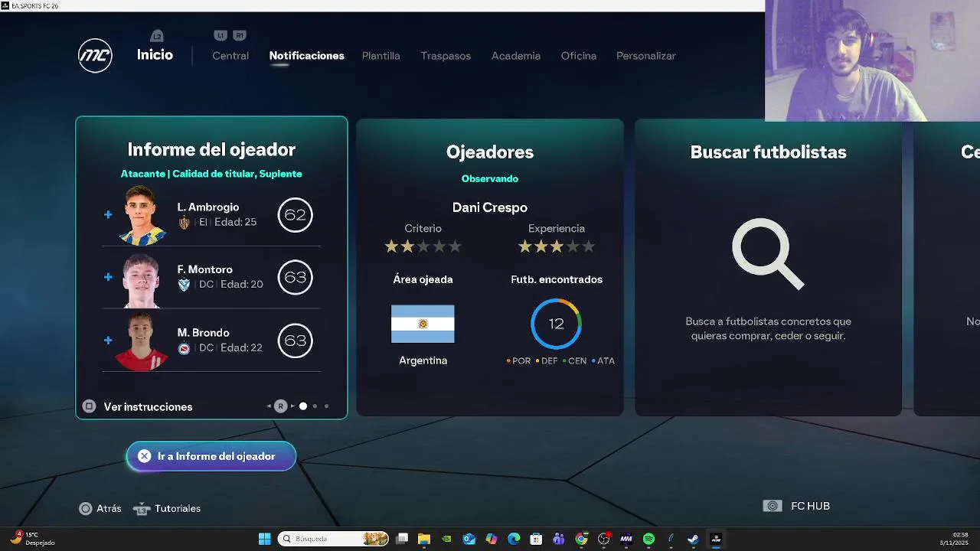Click Ver instrucciones label

(x=148, y=407)
